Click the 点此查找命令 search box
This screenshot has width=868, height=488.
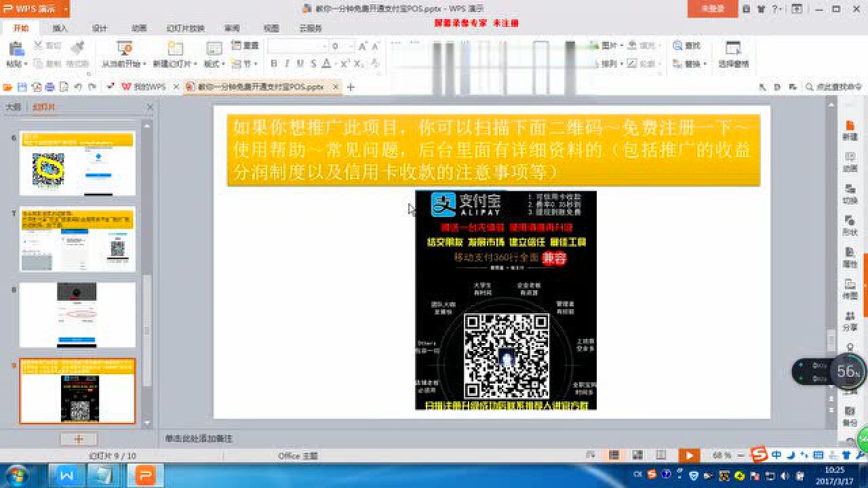pos(833,87)
